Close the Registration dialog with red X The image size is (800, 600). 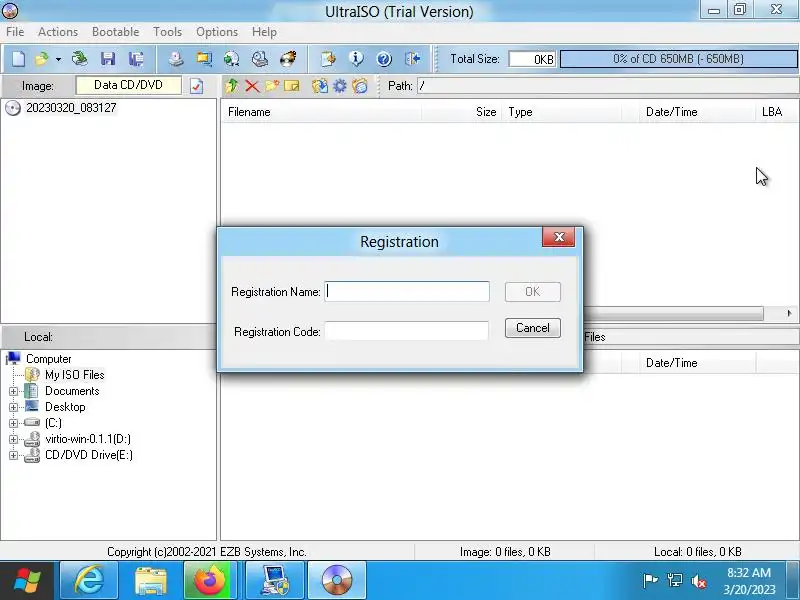(559, 237)
